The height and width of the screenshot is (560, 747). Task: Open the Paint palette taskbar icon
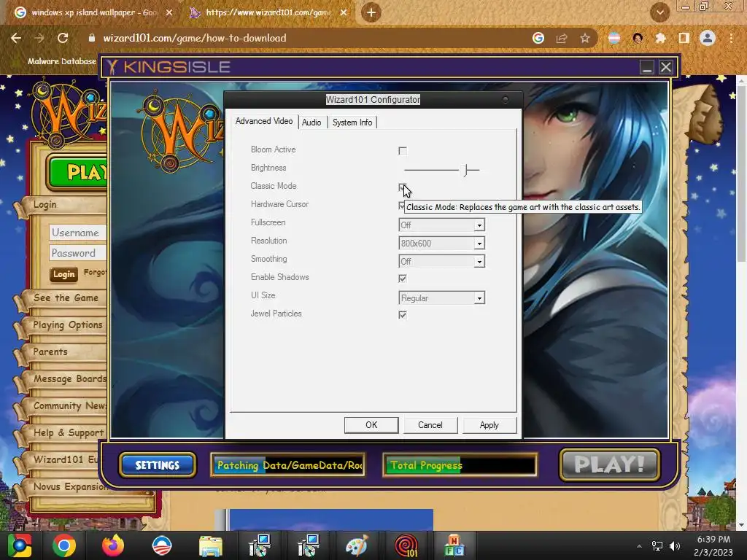click(x=356, y=545)
